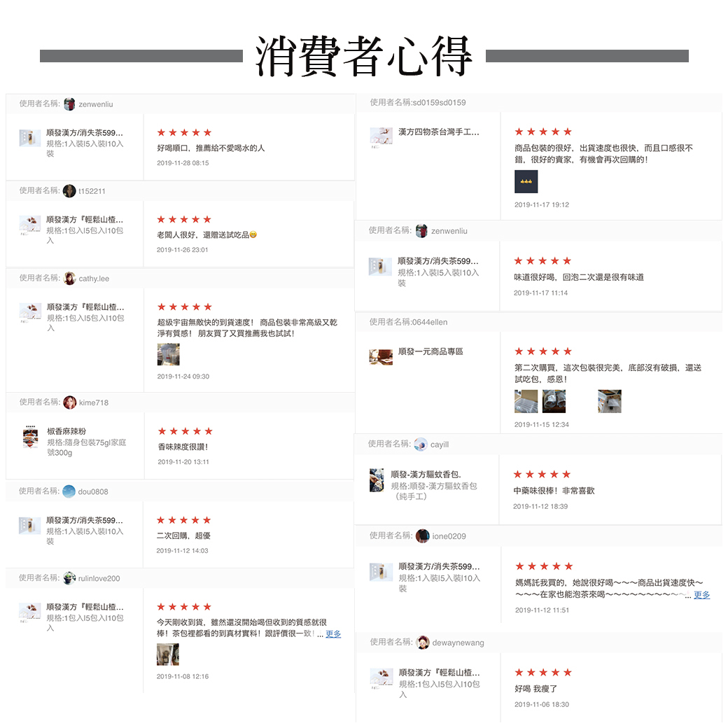Open rulinlove200's avatar icon
Image resolution: width=728 pixels, height=728 pixels.
(69, 578)
